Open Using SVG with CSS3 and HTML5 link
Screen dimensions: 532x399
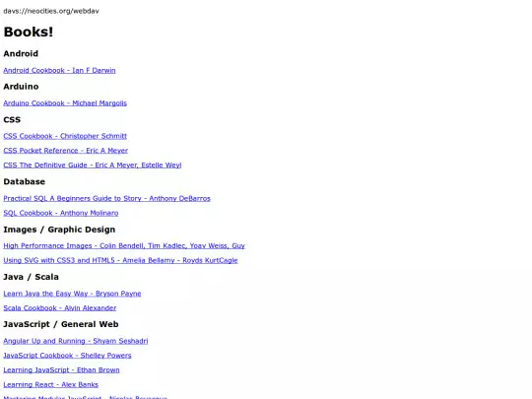click(120, 260)
